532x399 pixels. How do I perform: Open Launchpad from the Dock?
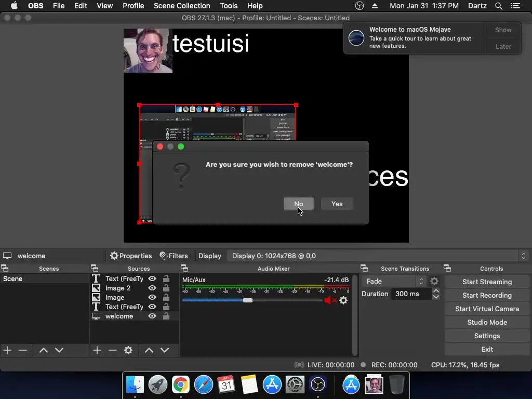coord(158,384)
